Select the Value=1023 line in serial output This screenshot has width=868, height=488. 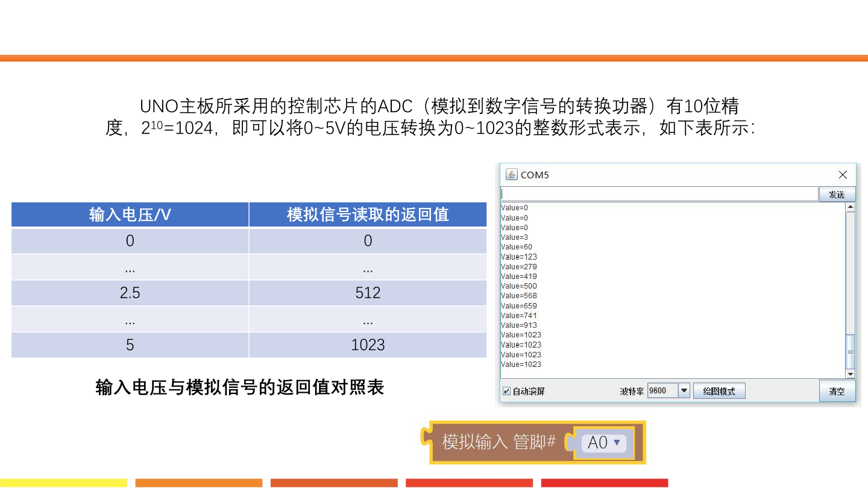click(x=518, y=334)
